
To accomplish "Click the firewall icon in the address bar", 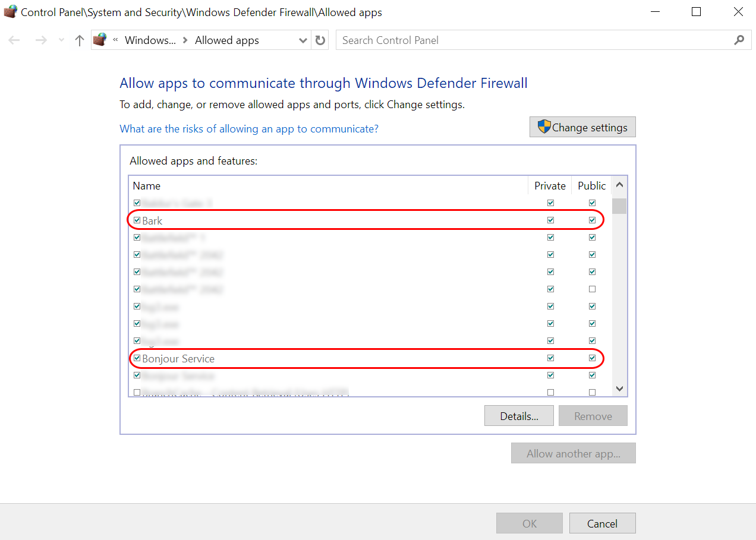I will pos(100,40).
